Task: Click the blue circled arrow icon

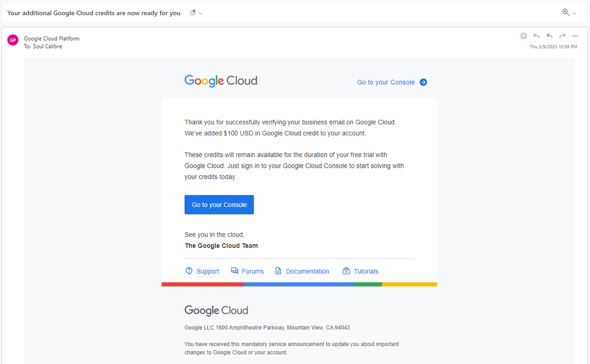Action: [x=423, y=82]
